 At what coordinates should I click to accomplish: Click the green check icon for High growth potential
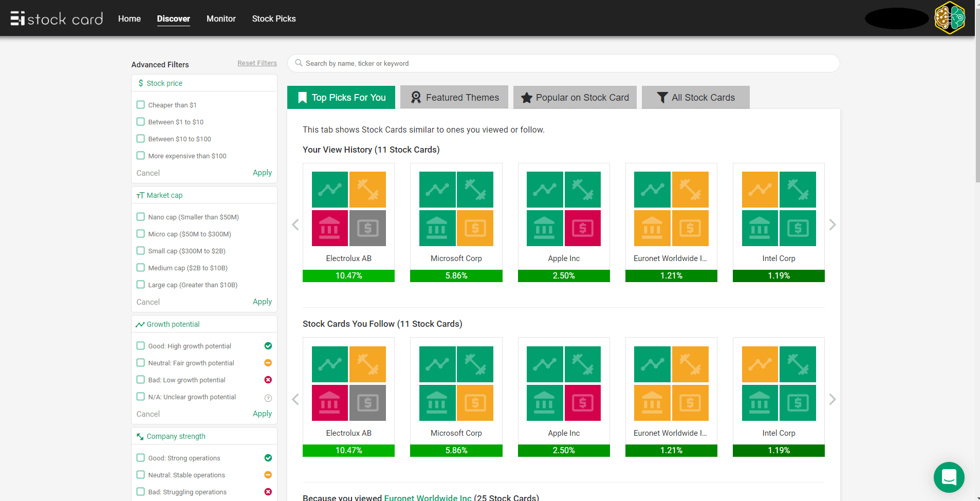[x=268, y=346]
